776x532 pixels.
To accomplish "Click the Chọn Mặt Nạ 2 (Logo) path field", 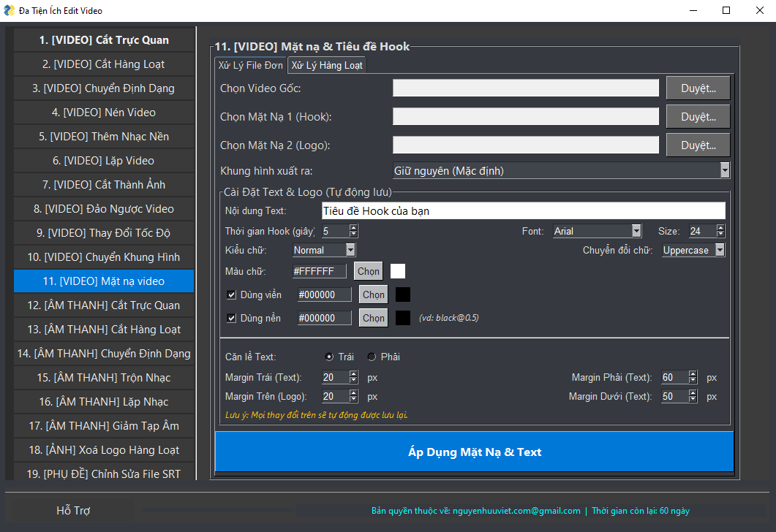I will 526,145.
